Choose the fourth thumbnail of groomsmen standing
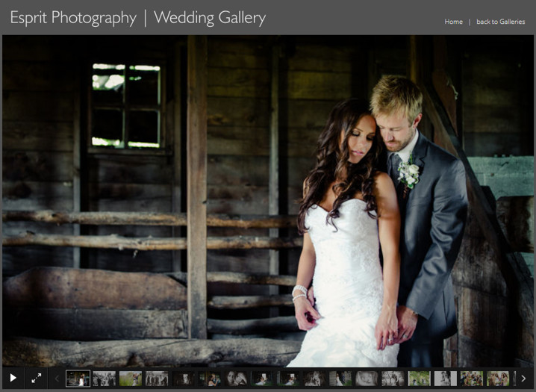 (157, 379)
